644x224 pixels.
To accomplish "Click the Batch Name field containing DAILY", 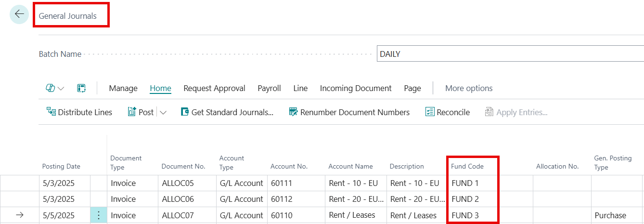I will (510, 54).
